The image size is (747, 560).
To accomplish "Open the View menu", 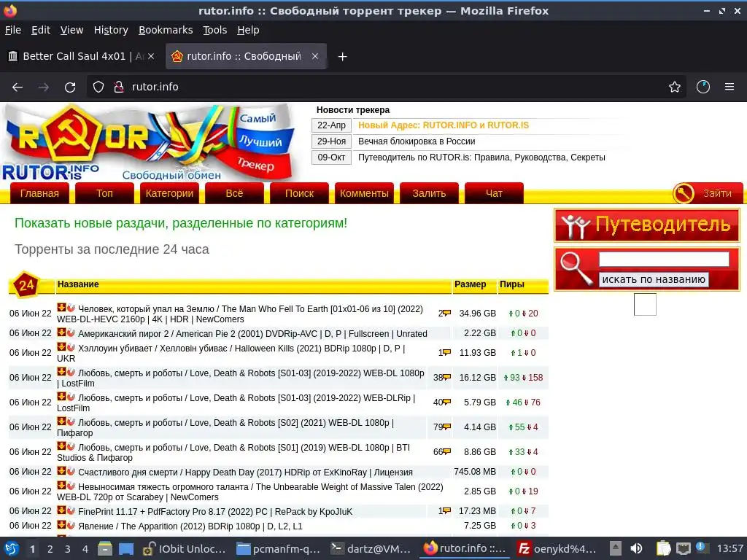I will pyautogui.click(x=71, y=30).
